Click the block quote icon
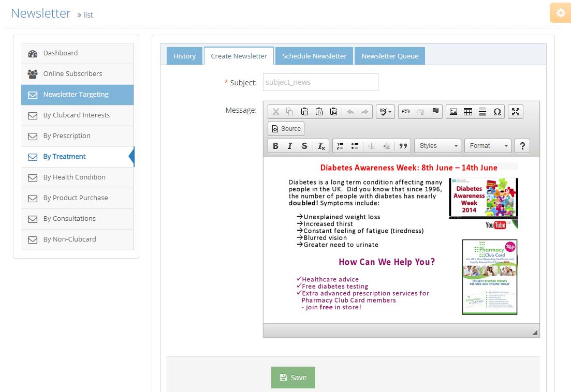The image size is (571, 392). click(x=403, y=146)
